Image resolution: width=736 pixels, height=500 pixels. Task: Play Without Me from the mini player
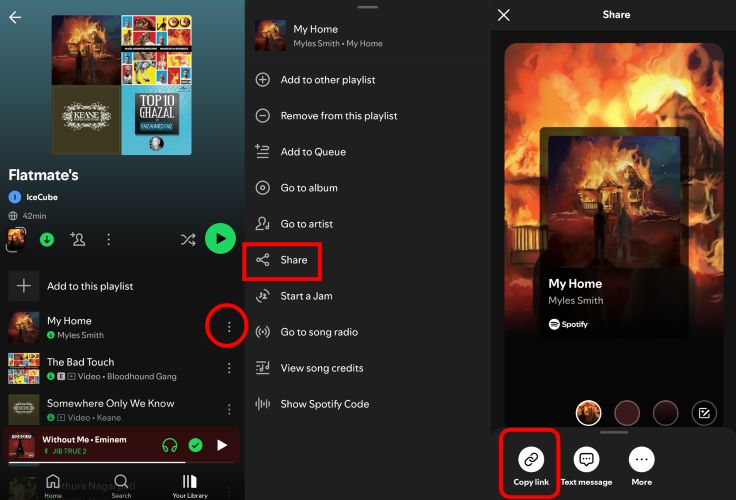point(222,445)
